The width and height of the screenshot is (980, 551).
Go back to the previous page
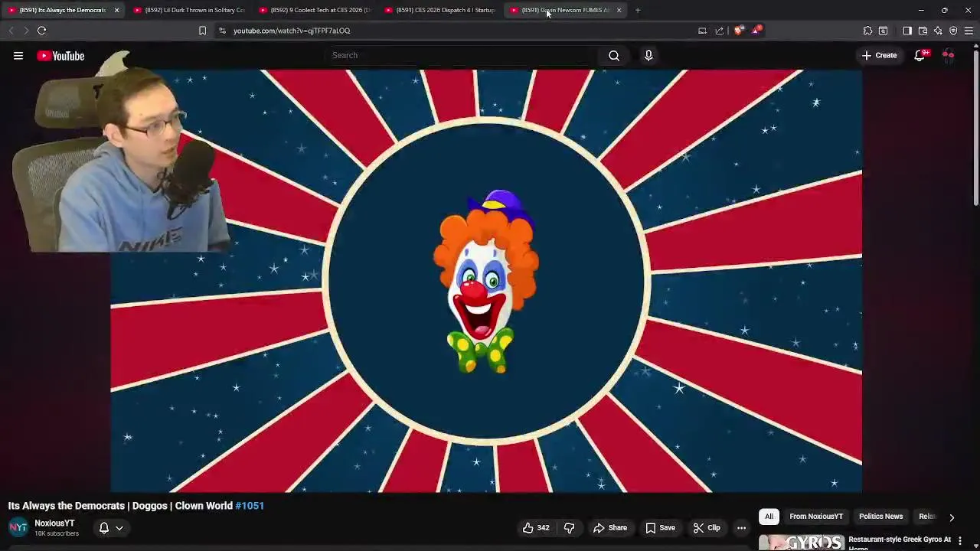tap(11, 31)
